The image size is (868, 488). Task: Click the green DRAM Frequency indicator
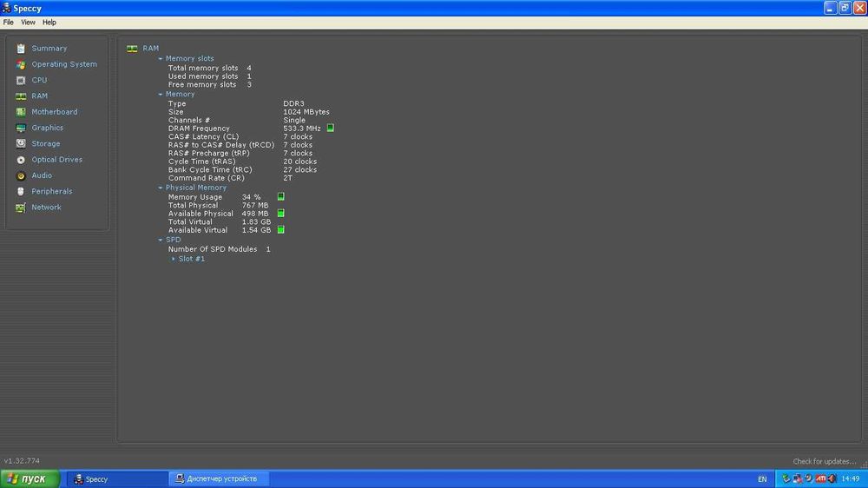(x=331, y=128)
